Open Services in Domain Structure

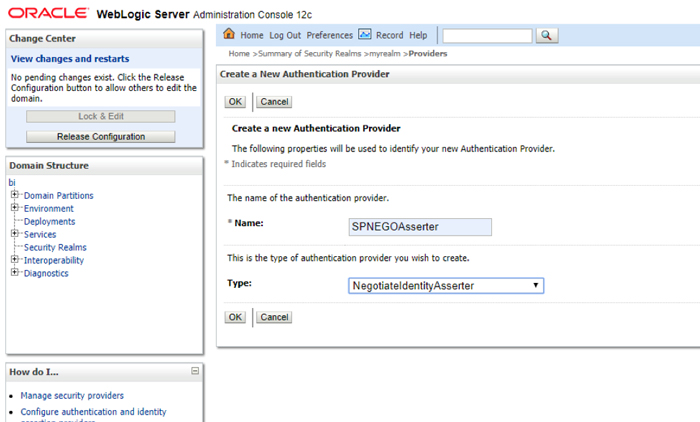point(40,234)
